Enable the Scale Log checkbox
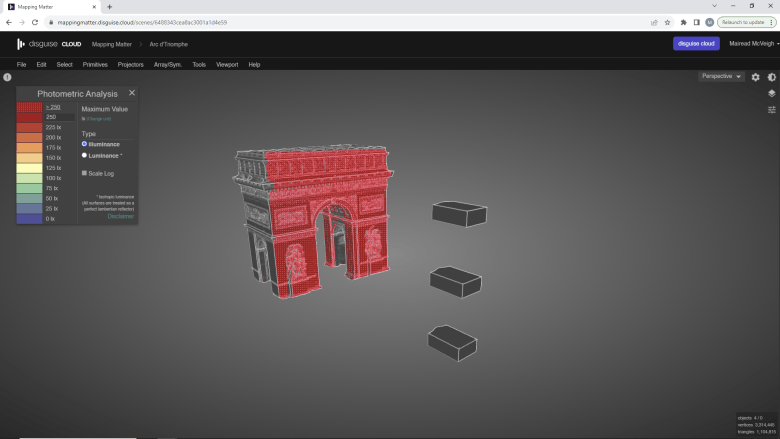 point(84,173)
